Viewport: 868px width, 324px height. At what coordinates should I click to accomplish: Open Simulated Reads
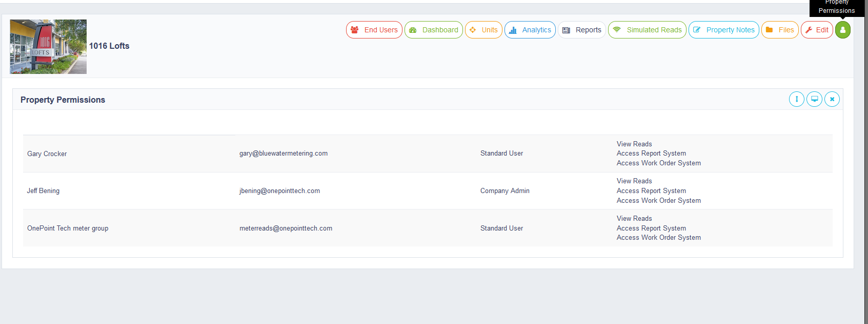pyautogui.click(x=647, y=30)
